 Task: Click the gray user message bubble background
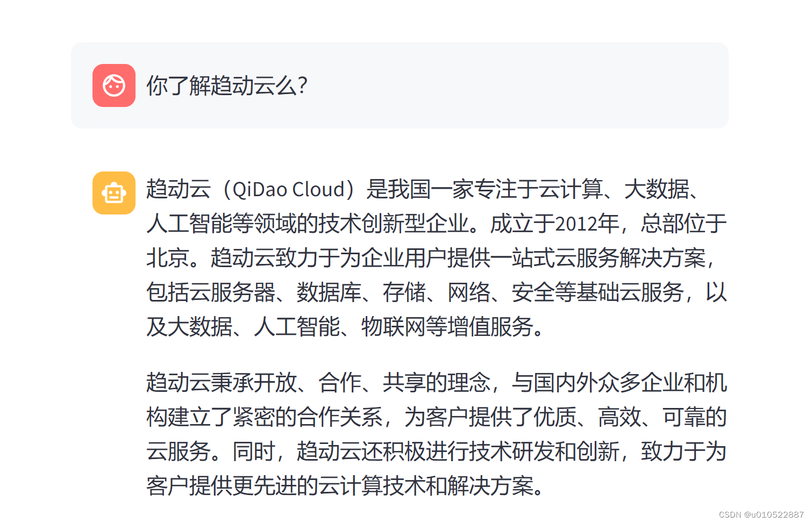[x=400, y=85]
